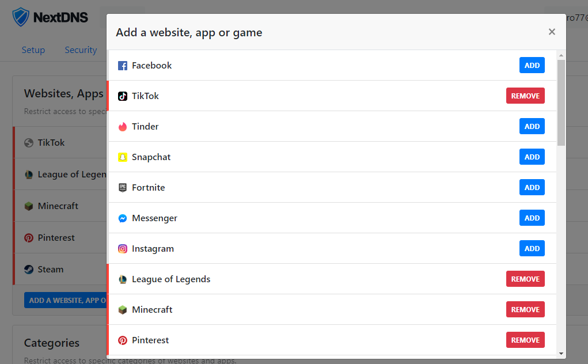Remove League of Legends restriction
The image size is (588, 364).
525,279
